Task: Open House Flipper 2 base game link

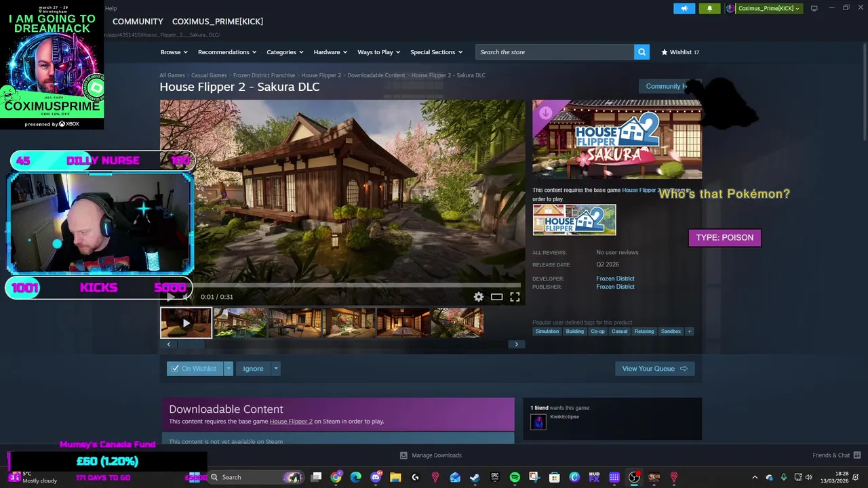Action: point(641,190)
